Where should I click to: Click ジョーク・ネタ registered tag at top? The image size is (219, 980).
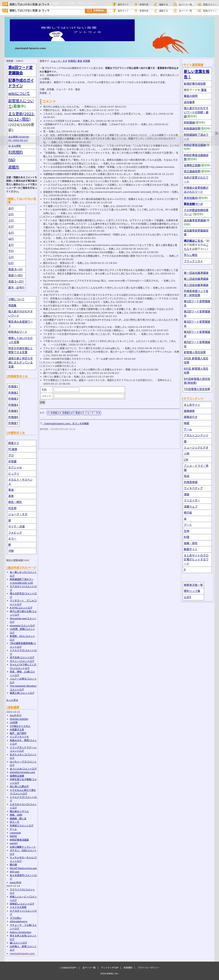click(x=59, y=61)
